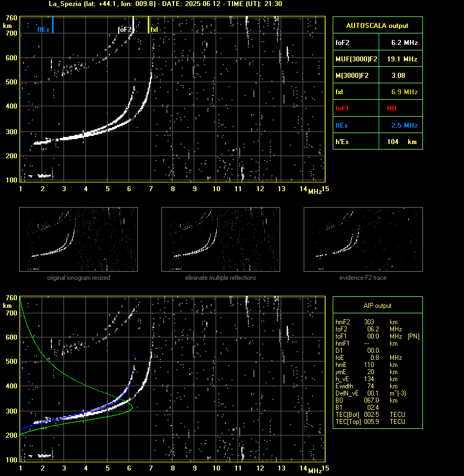Select the foF2 value 6.2 MHz cell
464x476 pixels.
[401, 43]
